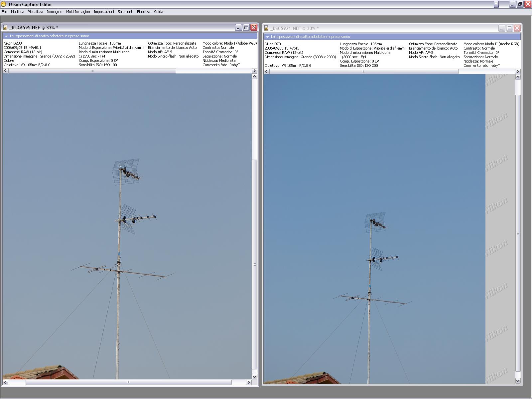Close the _RTA6595.NEF window

coord(254,28)
